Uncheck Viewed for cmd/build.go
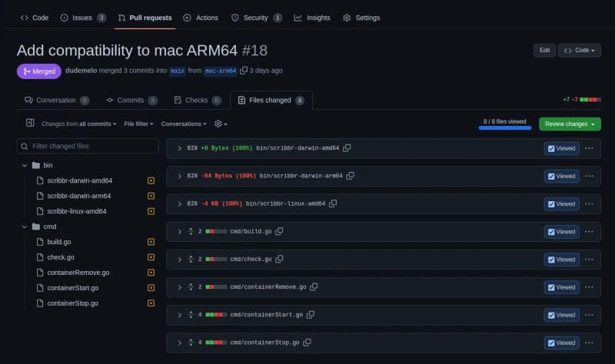 [x=561, y=232]
